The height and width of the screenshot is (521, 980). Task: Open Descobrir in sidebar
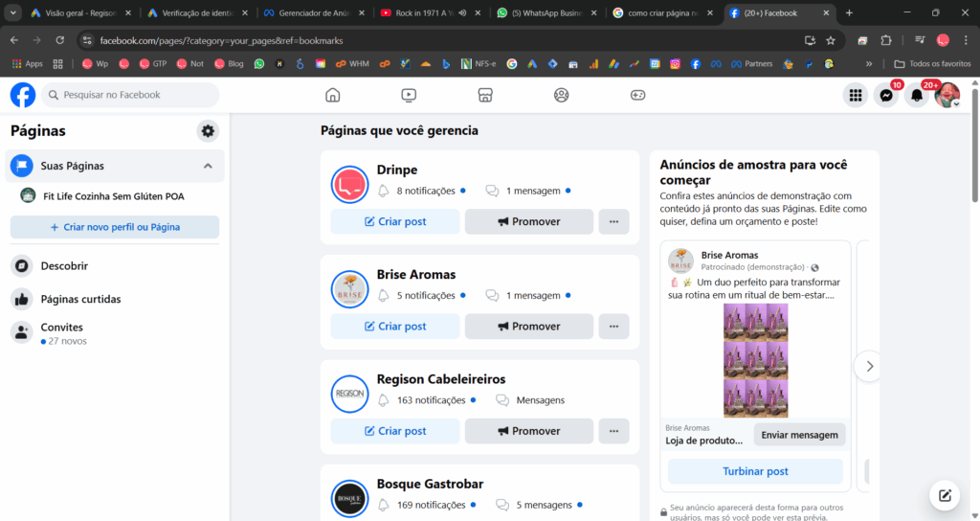coord(115,266)
